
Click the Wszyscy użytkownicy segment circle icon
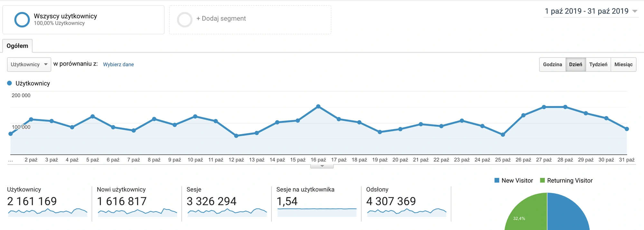pos(22,20)
